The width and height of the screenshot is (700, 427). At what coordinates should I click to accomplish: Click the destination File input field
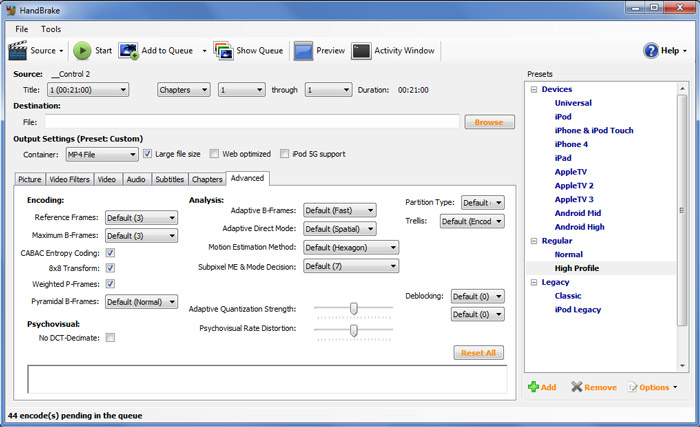coord(252,121)
